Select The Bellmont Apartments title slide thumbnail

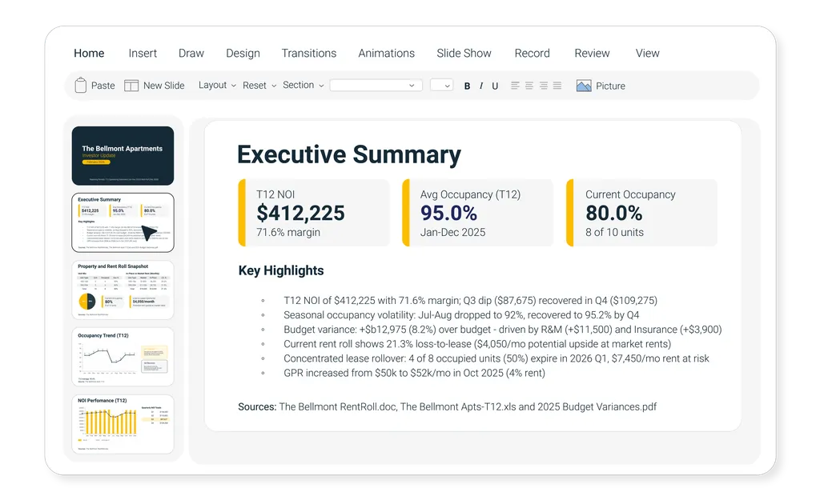(123, 156)
